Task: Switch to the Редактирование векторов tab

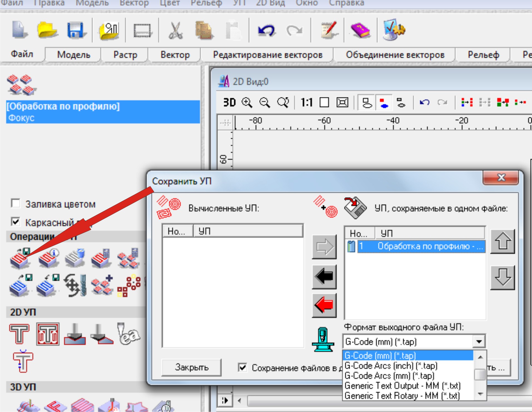Action: click(268, 55)
